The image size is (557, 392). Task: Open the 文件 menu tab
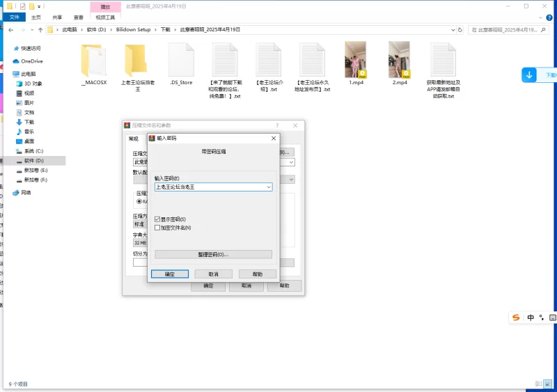point(14,17)
